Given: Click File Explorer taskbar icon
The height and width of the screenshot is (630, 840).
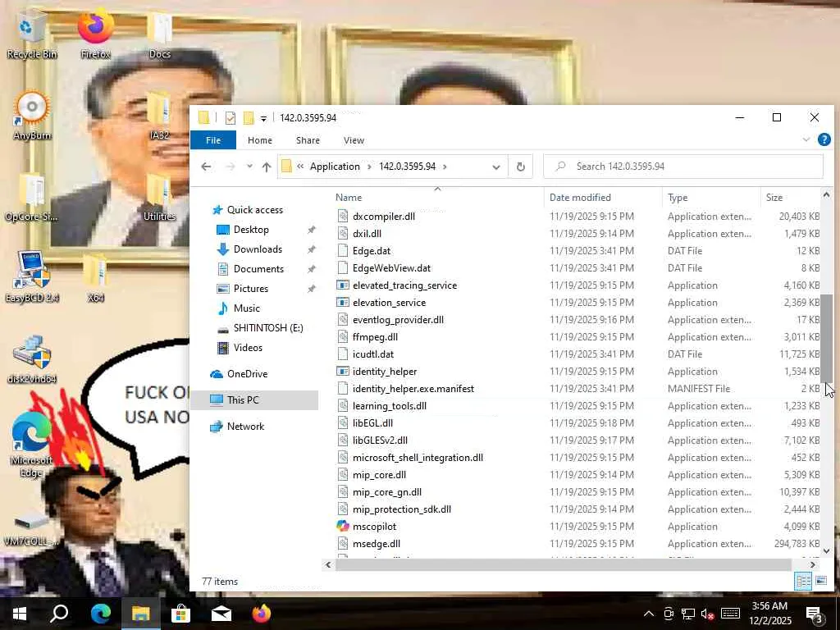Looking at the screenshot, I should 140,614.
